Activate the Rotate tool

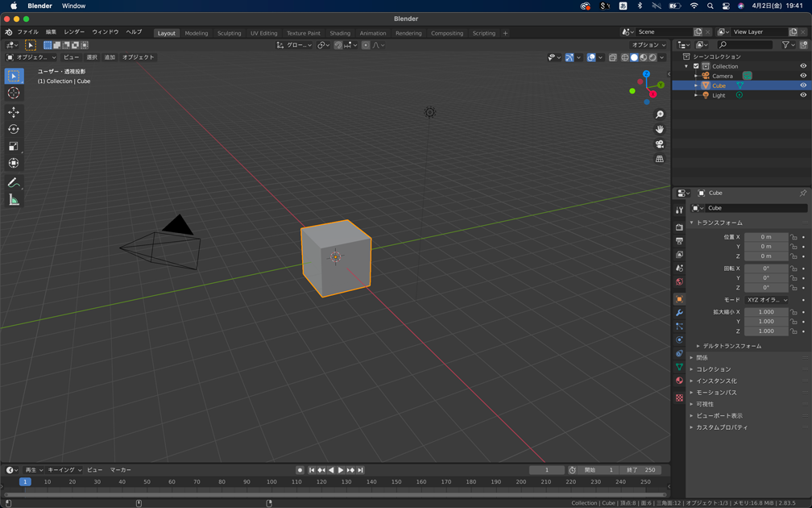[14, 129]
